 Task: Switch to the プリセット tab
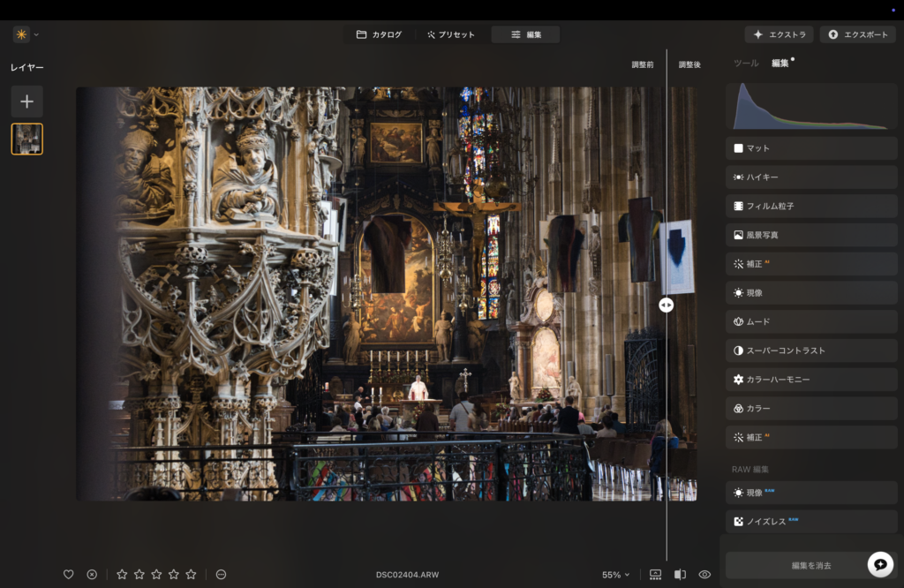point(451,34)
